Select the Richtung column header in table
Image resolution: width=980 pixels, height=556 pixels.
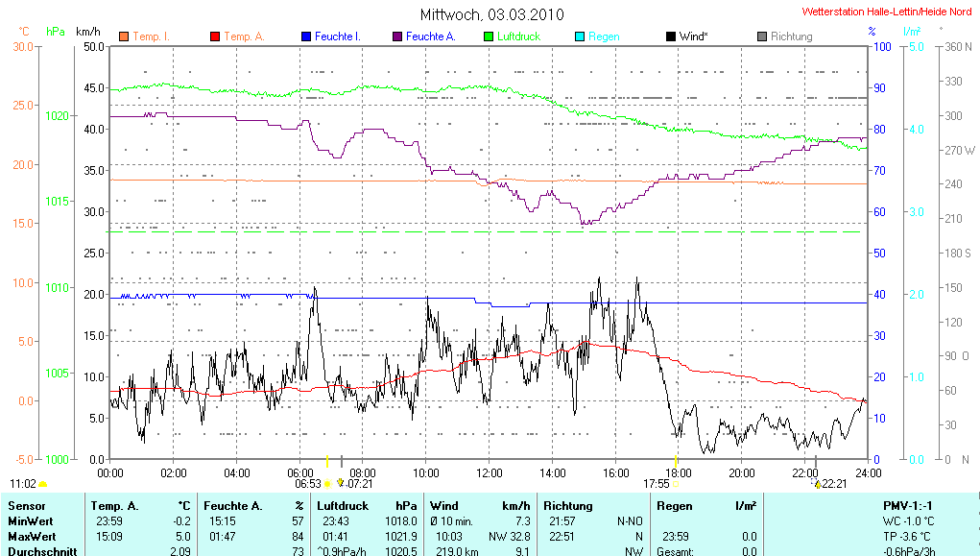click(566, 505)
